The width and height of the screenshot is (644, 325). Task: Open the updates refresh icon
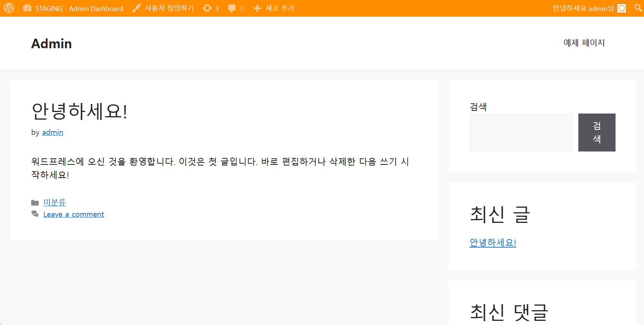(207, 8)
